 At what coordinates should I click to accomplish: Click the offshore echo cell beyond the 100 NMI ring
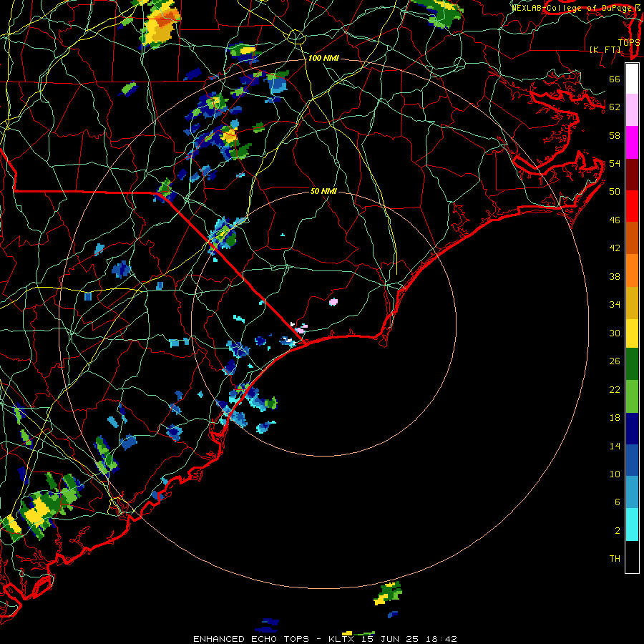[x=388, y=592]
